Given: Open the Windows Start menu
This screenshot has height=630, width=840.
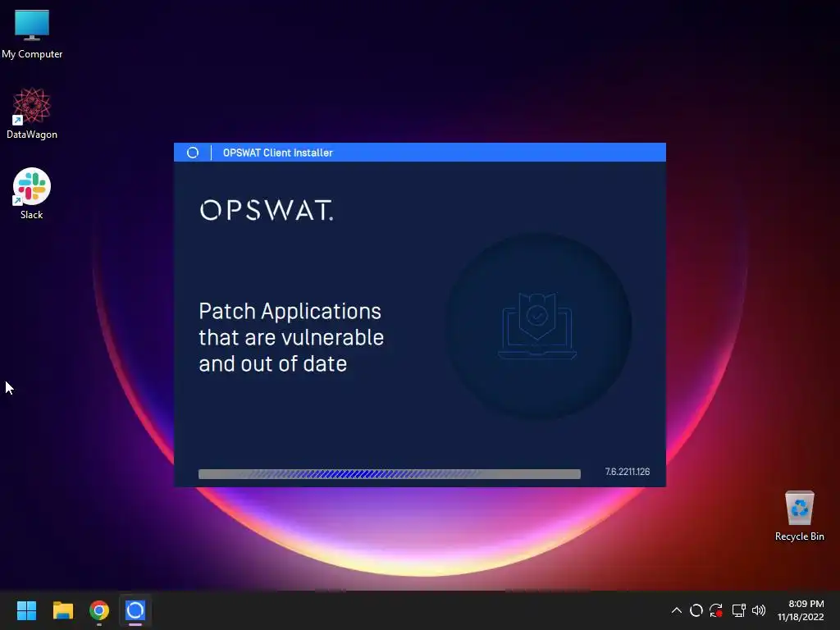Looking at the screenshot, I should (x=26, y=610).
